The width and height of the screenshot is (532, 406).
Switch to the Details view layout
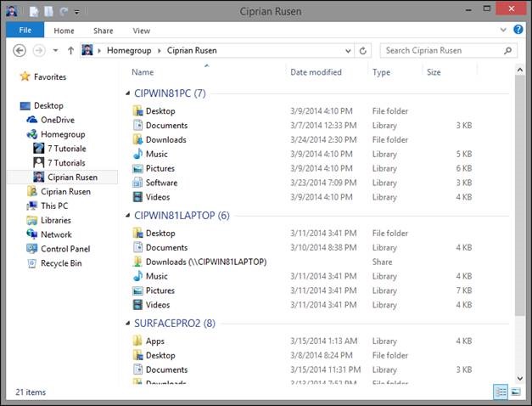point(501,392)
